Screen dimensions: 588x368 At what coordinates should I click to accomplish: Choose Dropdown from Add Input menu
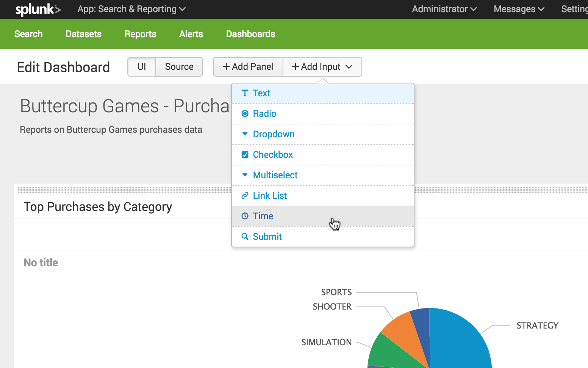coord(323,134)
